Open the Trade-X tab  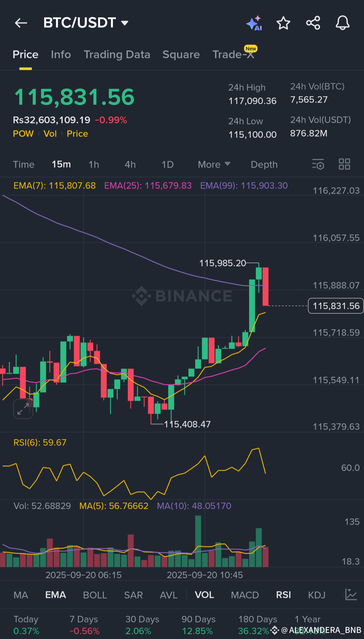[x=233, y=55]
